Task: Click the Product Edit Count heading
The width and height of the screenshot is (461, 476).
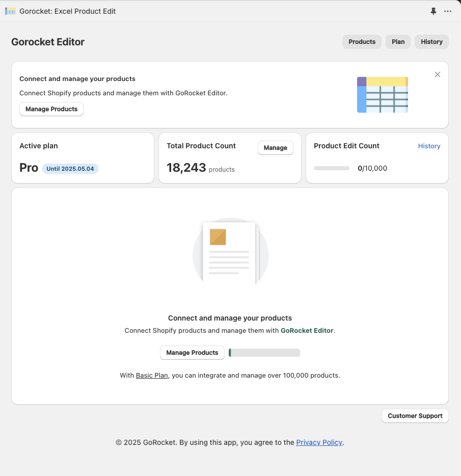Action: coord(346,146)
